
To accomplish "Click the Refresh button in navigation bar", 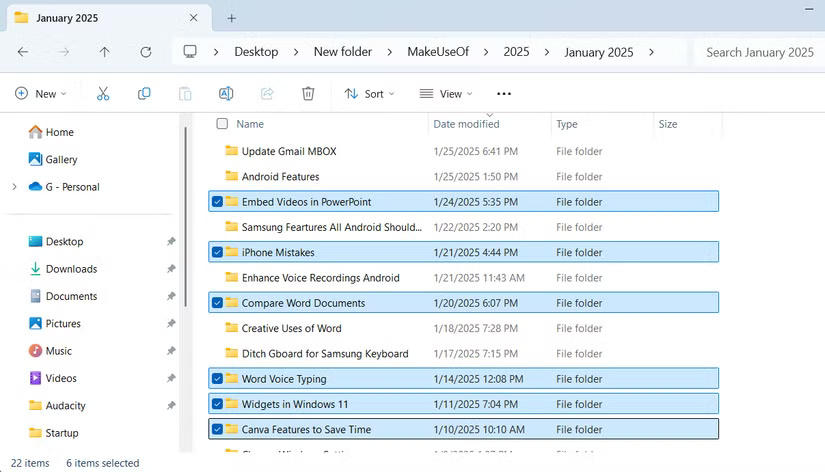I will click(146, 52).
